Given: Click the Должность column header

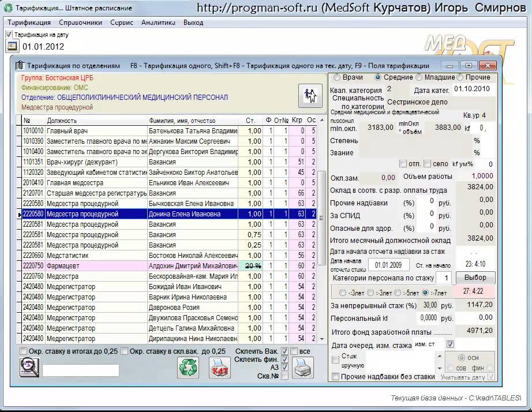Looking at the screenshot, I should [x=96, y=121].
